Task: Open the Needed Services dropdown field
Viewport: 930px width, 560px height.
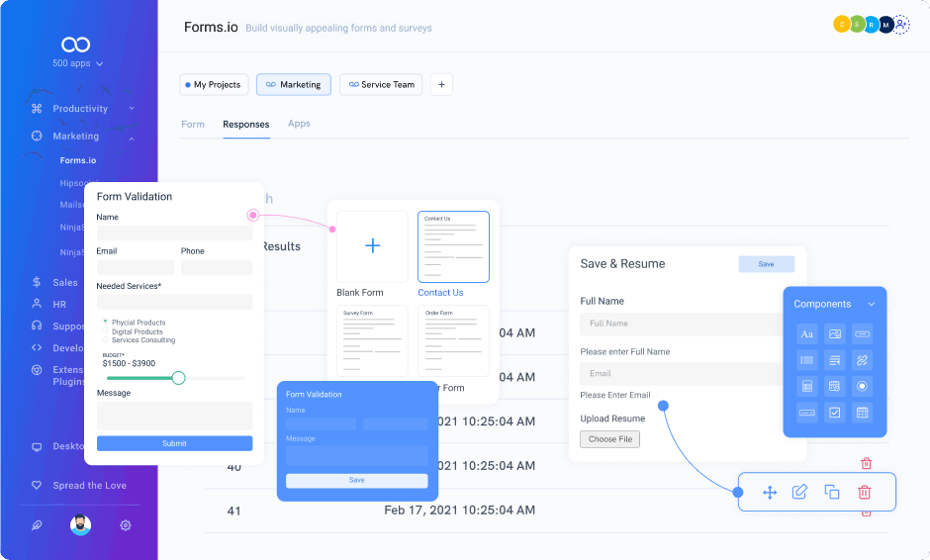Action: pos(174,302)
